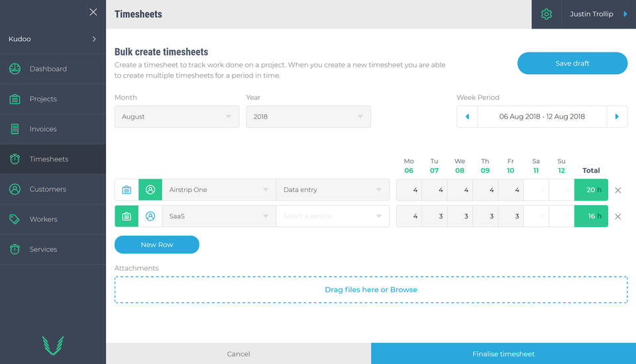Delete the SaaS timesheet row
The width and height of the screenshot is (636, 364).
(617, 216)
